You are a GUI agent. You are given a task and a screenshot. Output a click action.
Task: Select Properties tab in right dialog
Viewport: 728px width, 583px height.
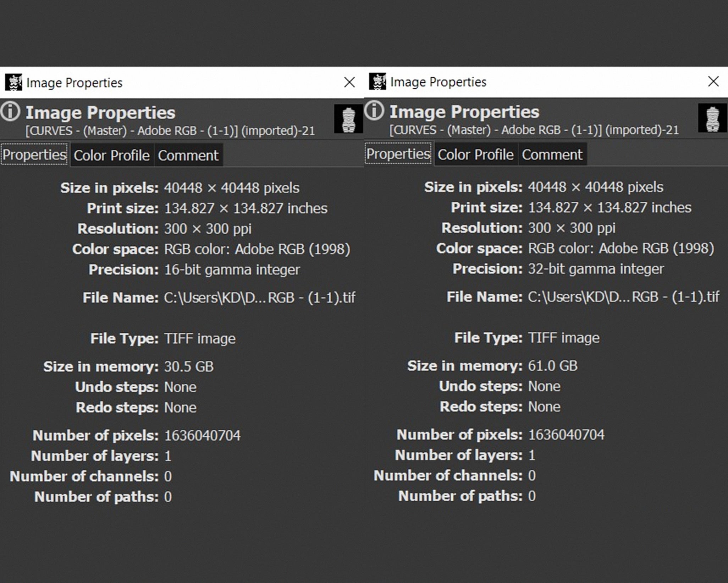coord(398,154)
